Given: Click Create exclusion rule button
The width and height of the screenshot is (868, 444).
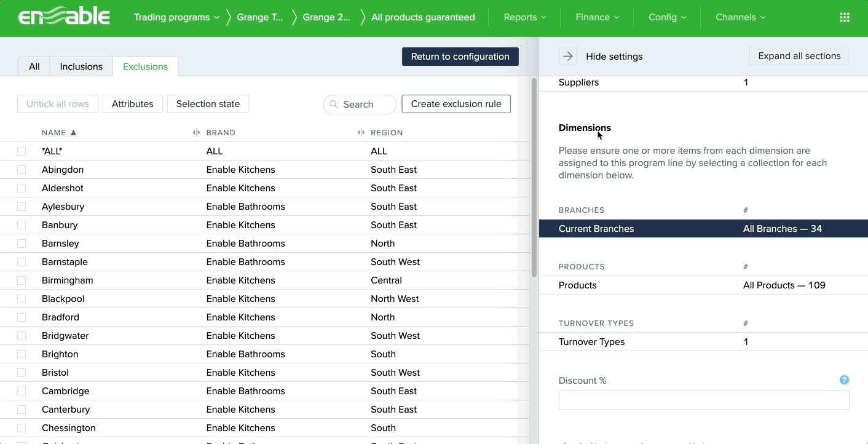Looking at the screenshot, I should pyautogui.click(x=456, y=104).
